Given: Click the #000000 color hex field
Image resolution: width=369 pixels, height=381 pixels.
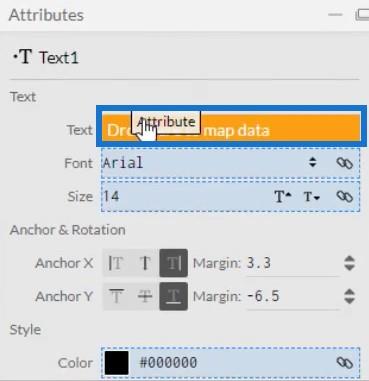Looking at the screenshot, I should pos(168,363).
